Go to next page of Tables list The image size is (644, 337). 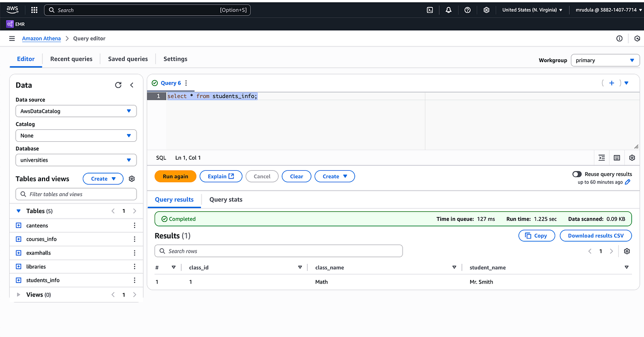click(134, 211)
